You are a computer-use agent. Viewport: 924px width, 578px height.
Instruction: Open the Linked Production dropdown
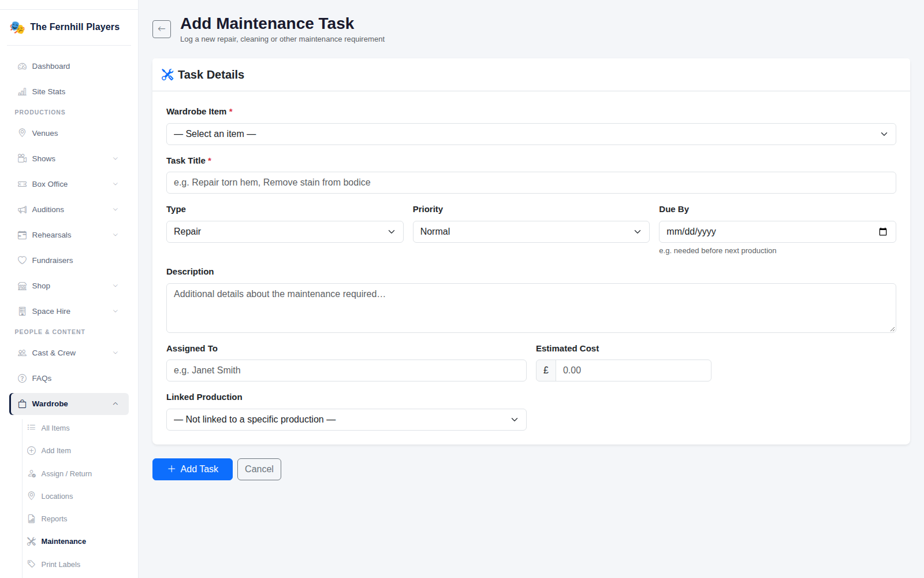pos(346,420)
